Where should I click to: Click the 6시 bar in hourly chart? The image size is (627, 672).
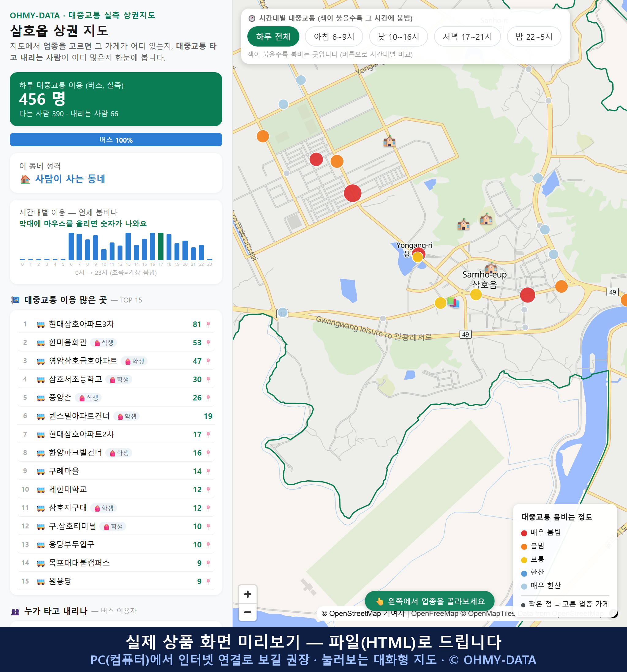[71, 246]
